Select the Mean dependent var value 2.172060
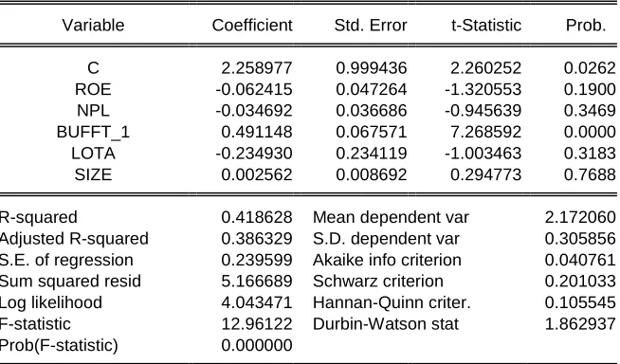The height and width of the screenshot is (364, 620). 580,217
